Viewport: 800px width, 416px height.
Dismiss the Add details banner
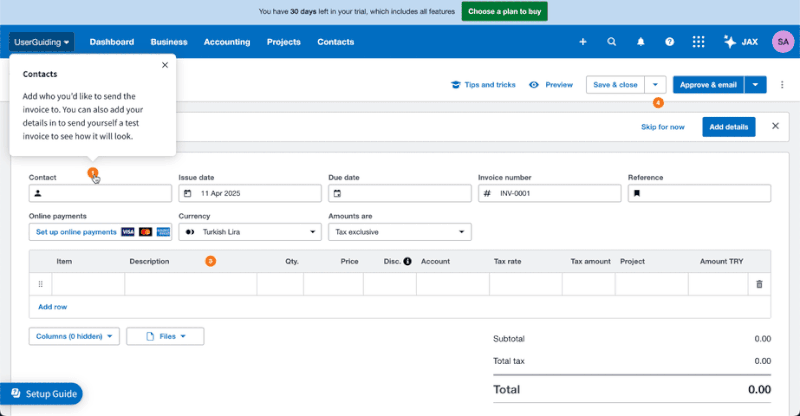(776, 126)
